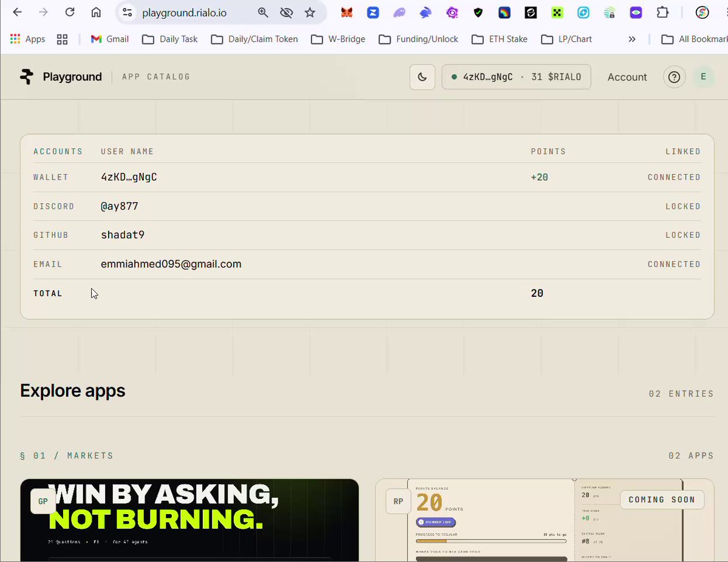View site information icon beside the URL
The image size is (728, 562).
click(x=128, y=13)
